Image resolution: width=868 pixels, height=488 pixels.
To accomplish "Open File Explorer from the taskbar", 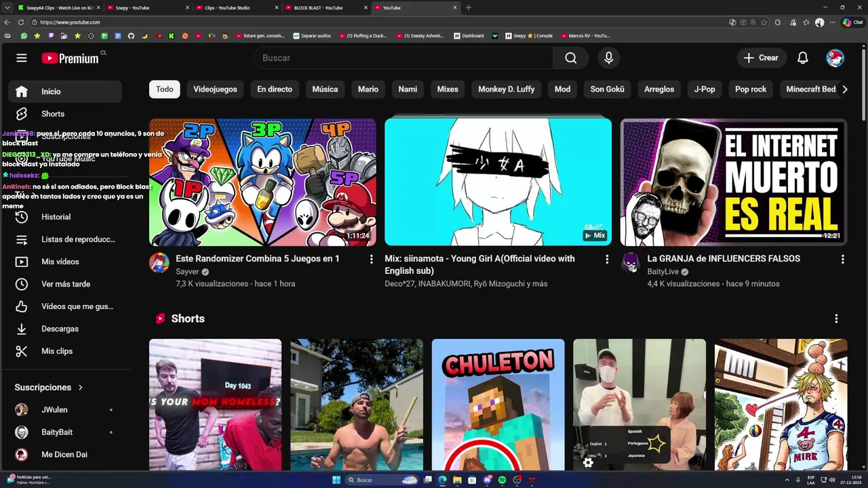I will point(457,480).
